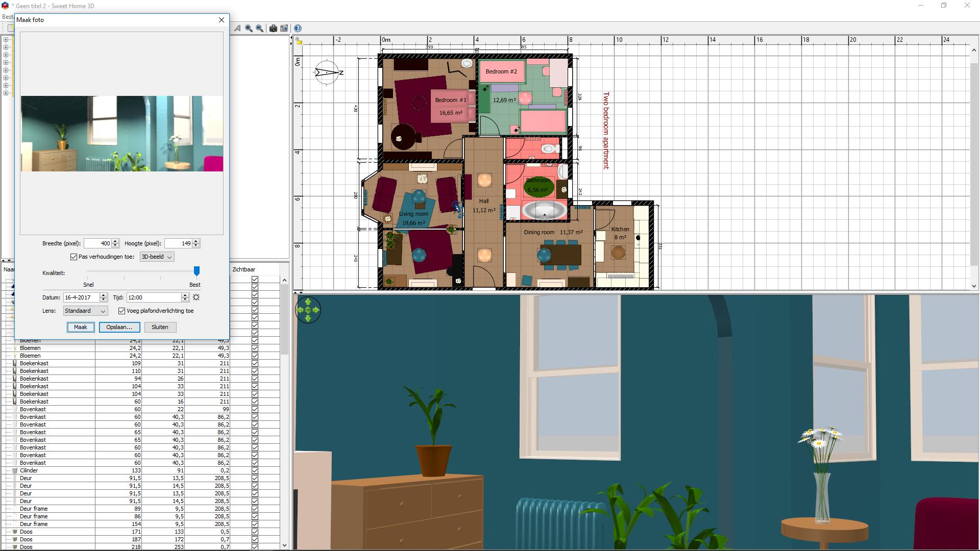980x551 pixels.
Task: Click the 'Zichtbaar' column header
Action: click(244, 269)
